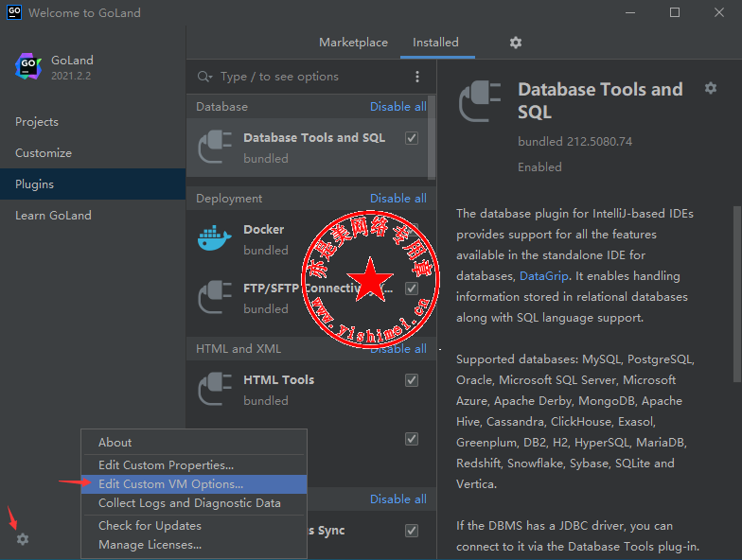Click Disable all above the Sync plugin
The width and height of the screenshot is (742, 560).
(397, 499)
